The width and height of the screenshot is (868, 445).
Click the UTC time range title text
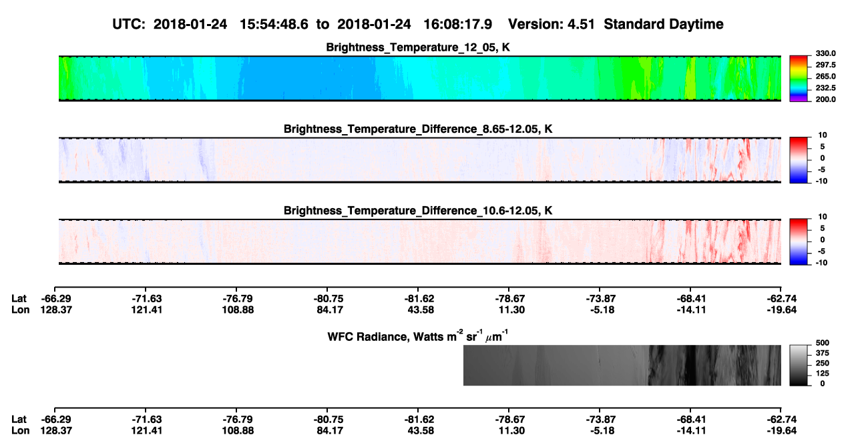(x=418, y=25)
